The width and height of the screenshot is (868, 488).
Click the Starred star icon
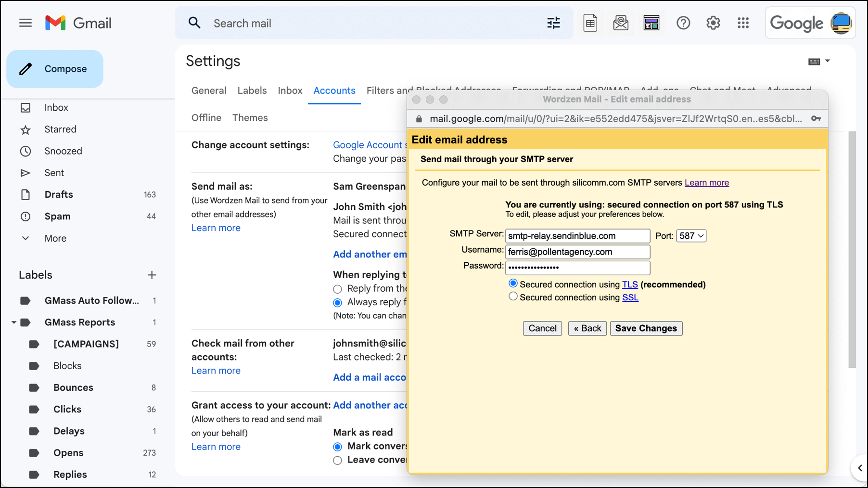26,129
